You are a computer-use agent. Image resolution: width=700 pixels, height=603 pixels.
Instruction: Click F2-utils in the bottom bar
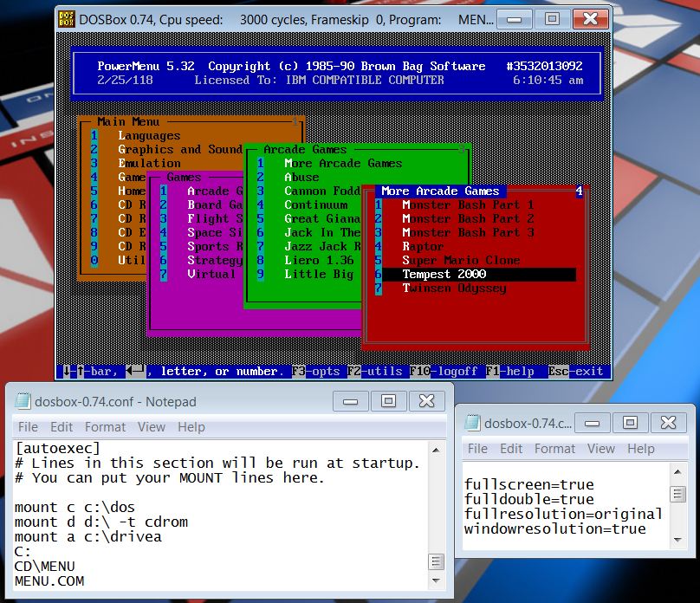374,372
